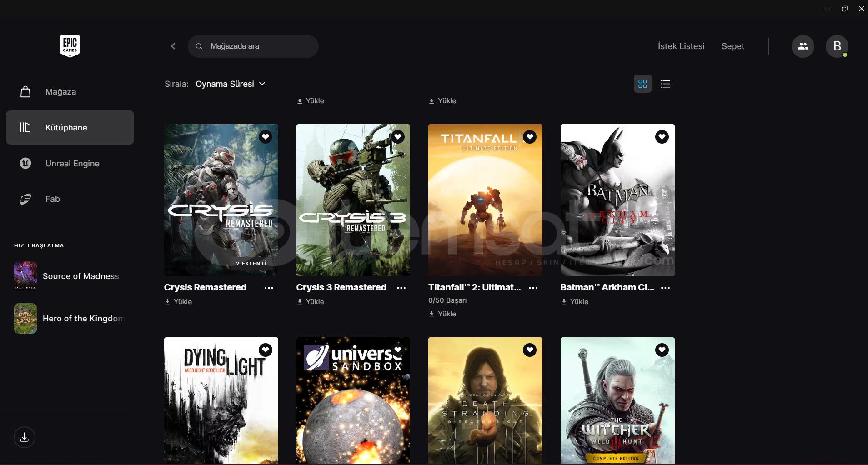Open more options for Crysis 3 Remastered
This screenshot has width=868, height=465.
coord(401,288)
